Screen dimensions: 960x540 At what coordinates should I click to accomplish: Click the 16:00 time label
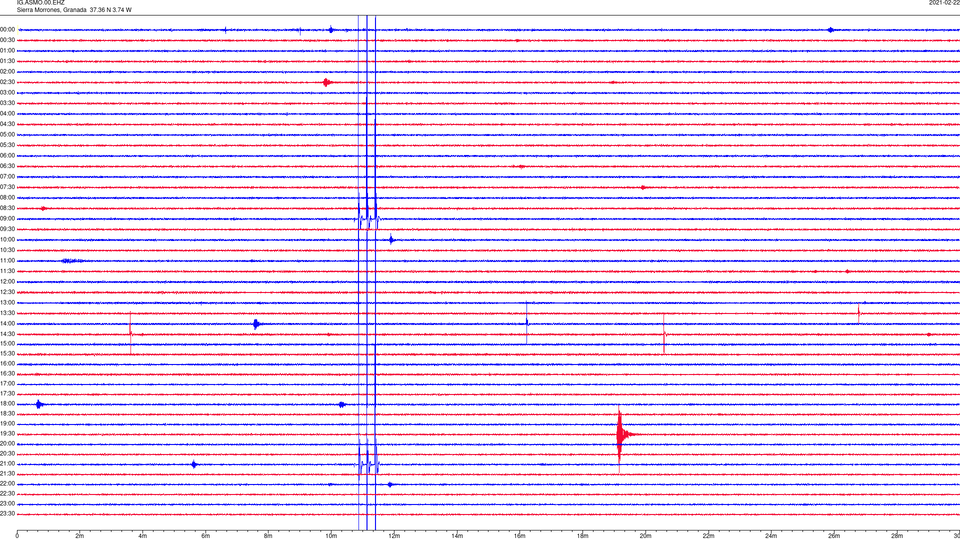coord(7,363)
